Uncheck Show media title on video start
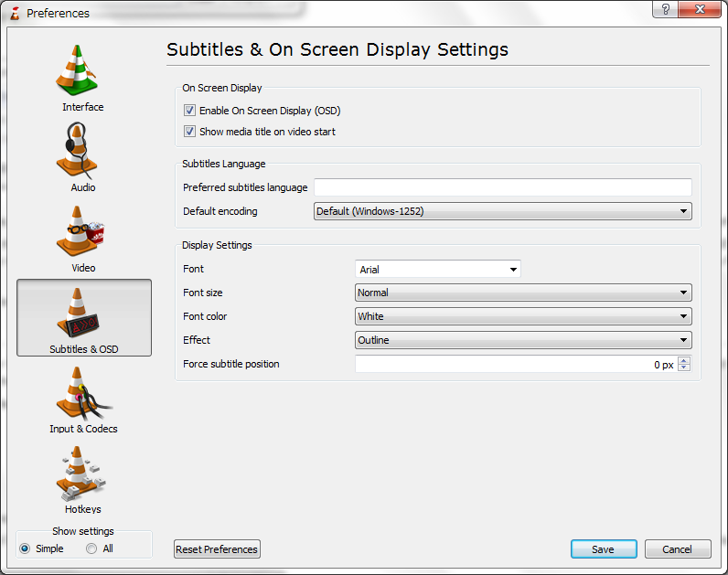Screen dimensions: 728x575 189,132
